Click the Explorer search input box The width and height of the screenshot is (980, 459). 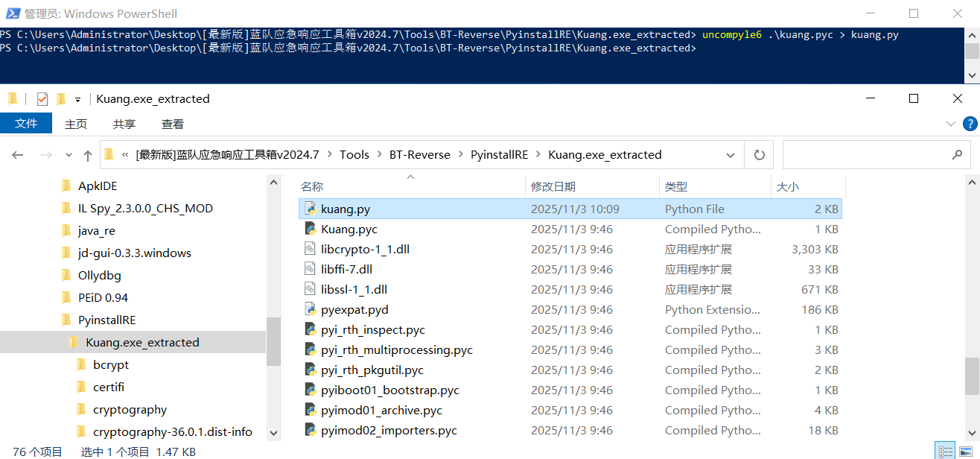[x=876, y=155]
